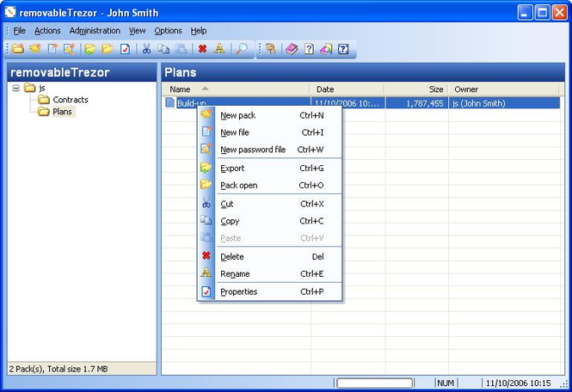Choose Delete in the context menu
Image resolution: width=572 pixels, height=392 pixels.
(269, 257)
